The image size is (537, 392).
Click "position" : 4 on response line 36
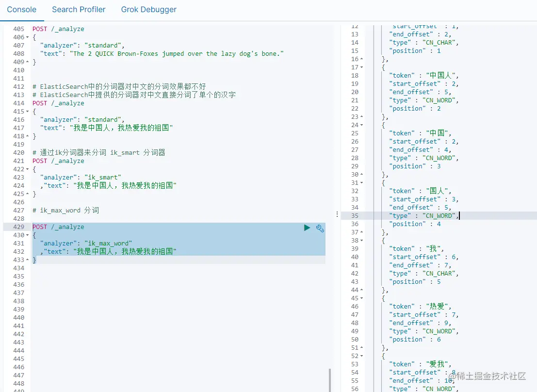point(415,224)
